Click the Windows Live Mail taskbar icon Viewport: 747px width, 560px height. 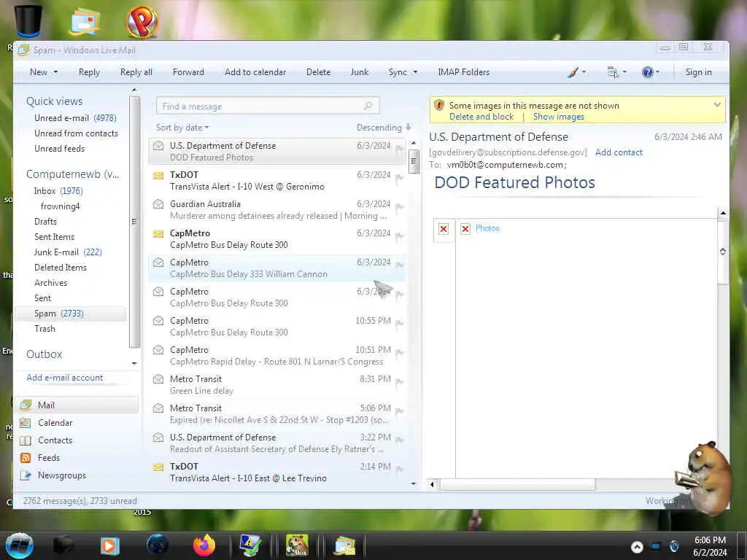345,545
